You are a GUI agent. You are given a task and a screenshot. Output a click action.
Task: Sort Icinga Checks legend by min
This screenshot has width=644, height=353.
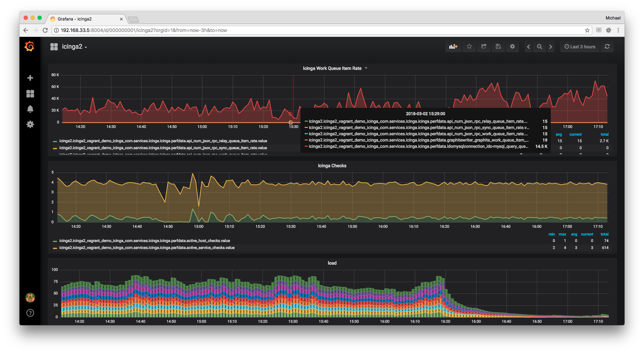pyautogui.click(x=552, y=234)
